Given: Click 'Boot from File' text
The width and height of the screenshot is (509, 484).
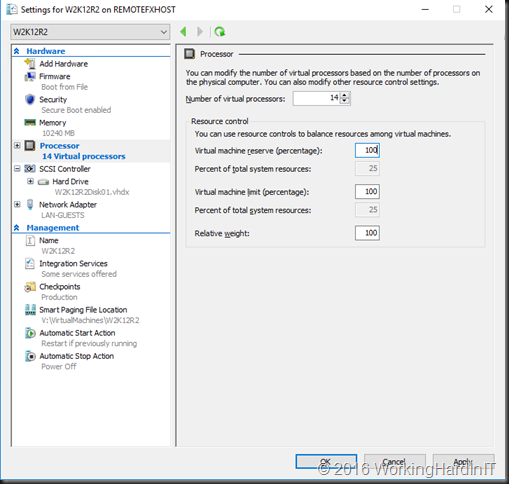Looking at the screenshot, I should coord(64,87).
